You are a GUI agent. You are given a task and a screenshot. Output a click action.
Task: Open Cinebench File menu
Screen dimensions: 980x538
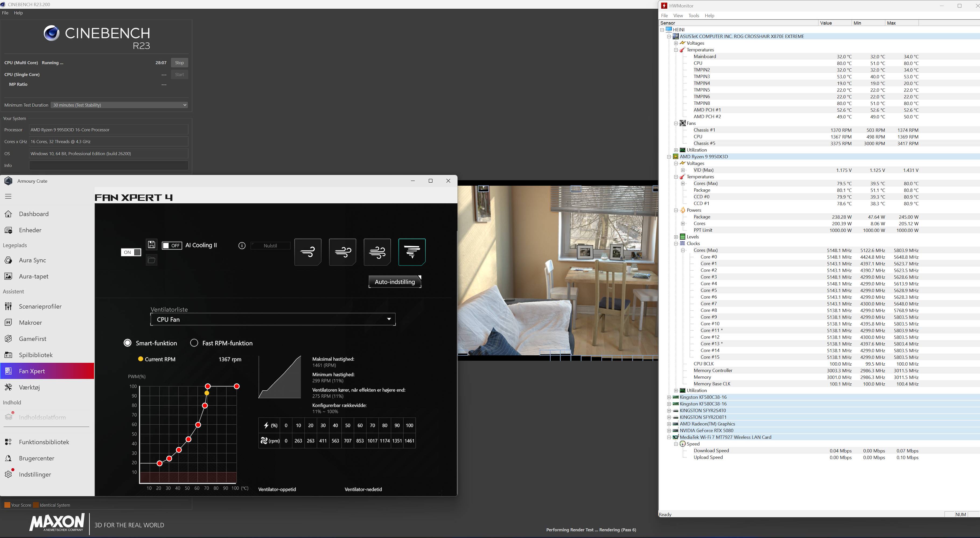[5, 13]
